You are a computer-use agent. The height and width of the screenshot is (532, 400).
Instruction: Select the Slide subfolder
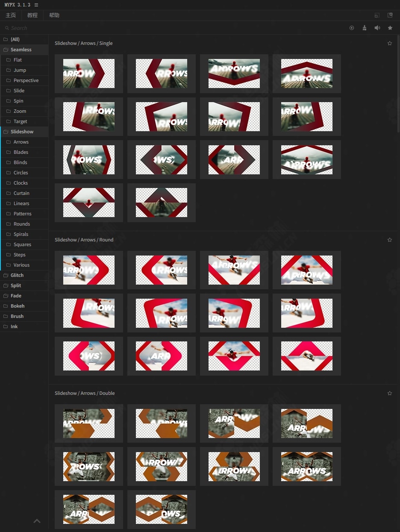click(24, 91)
